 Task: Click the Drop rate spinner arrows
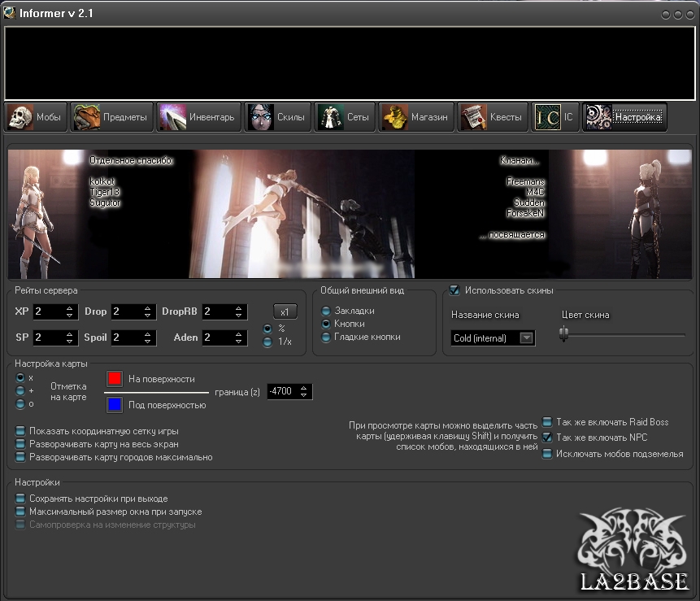tap(148, 311)
